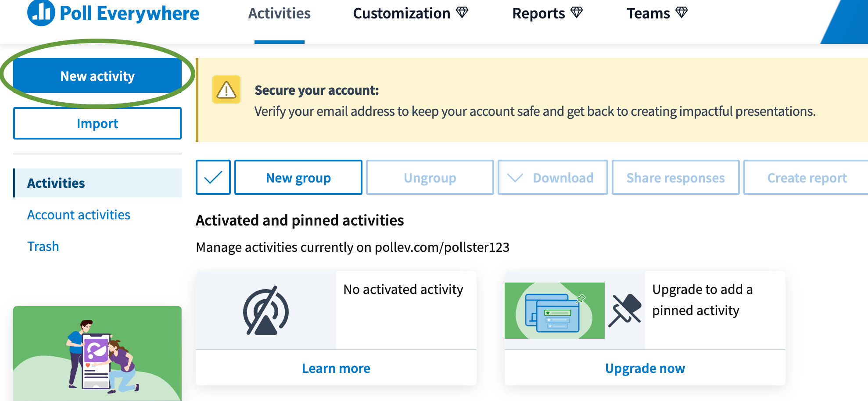
Task: Click the diamond icon next to Teams
Action: (682, 12)
